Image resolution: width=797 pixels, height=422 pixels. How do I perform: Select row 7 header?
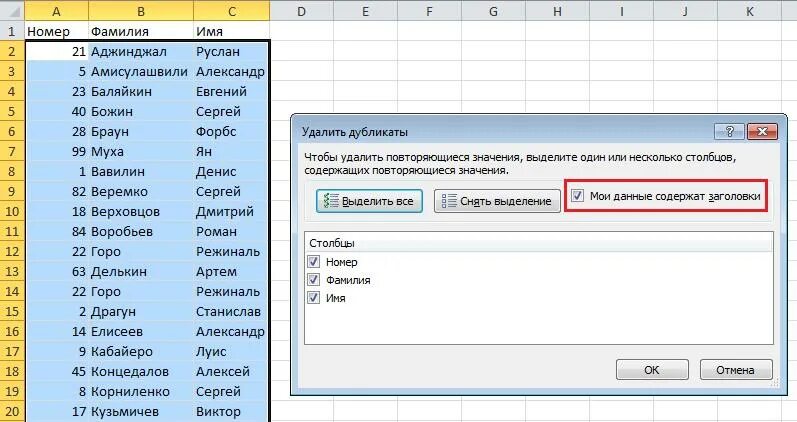pos(12,152)
